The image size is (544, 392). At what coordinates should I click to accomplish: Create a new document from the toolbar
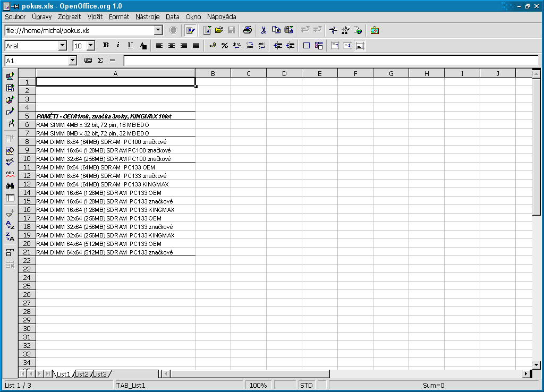pyautogui.click(x=207, y=30)
